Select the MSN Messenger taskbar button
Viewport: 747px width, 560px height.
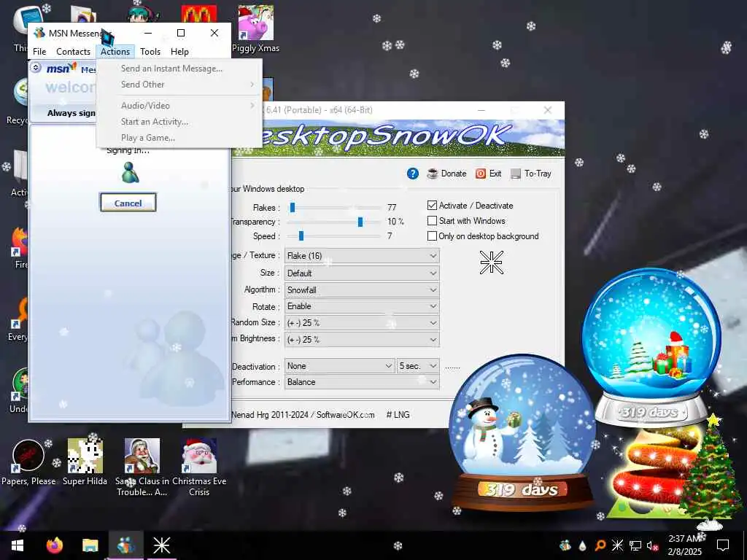click(x=125, y=545)
